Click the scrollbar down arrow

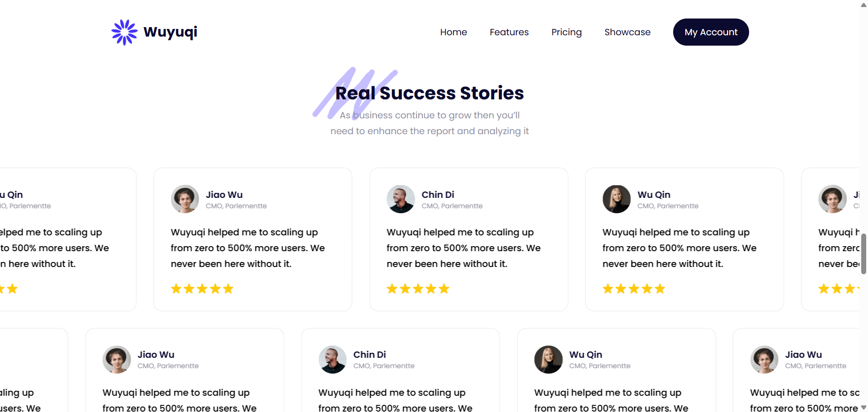863,407
